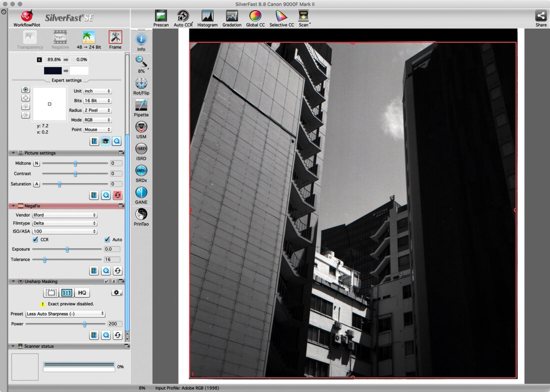The image size is (550, 392).
Task: Select the Frame tab
Action: click(115, 38)
